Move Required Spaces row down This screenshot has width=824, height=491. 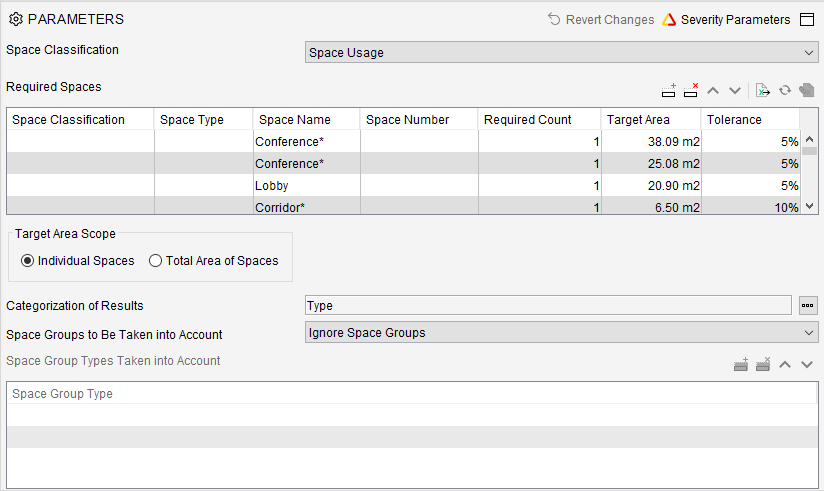[x=735, y=90]
